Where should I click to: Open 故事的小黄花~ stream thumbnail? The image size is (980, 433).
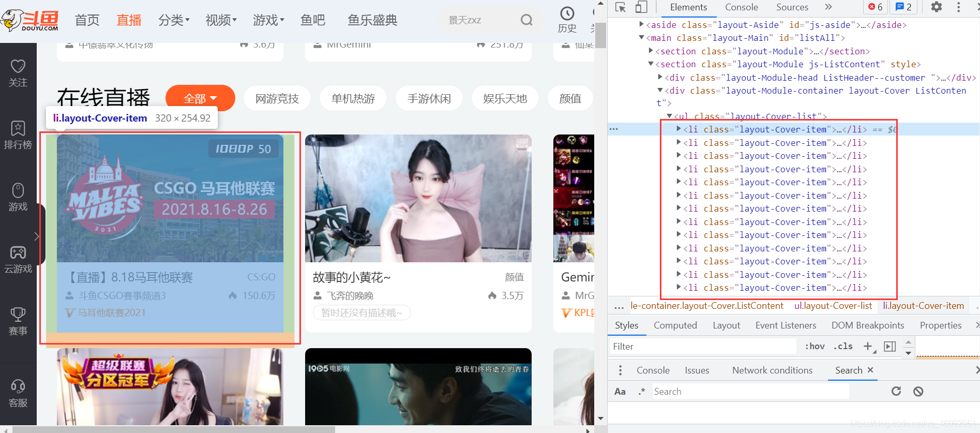pos(418,199)
